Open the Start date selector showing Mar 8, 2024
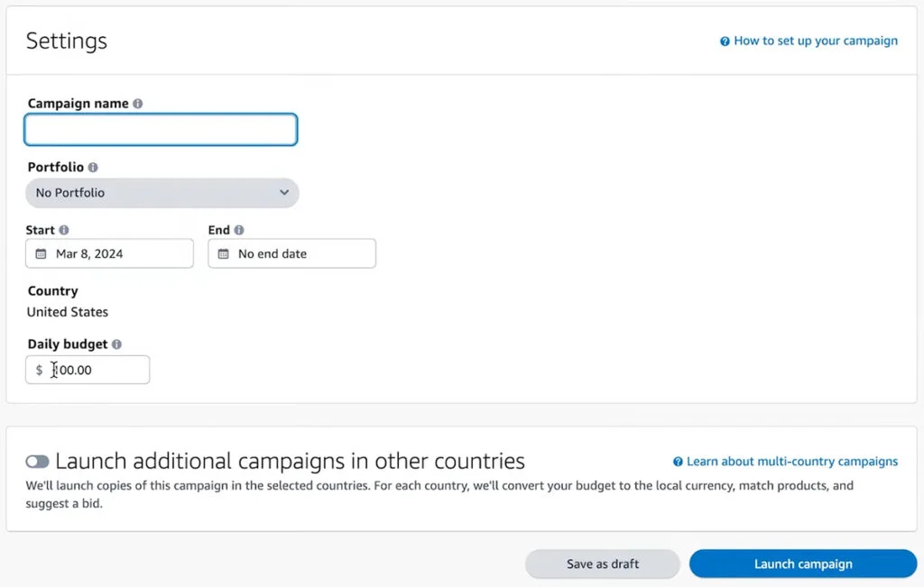This screenshot has width=924, height=587. [x=109, y=253]
